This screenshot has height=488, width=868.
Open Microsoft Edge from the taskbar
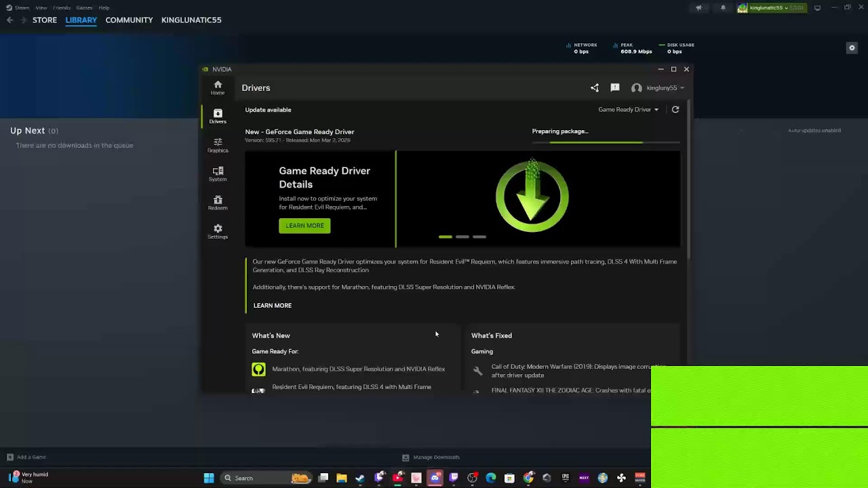pos(491,478)
